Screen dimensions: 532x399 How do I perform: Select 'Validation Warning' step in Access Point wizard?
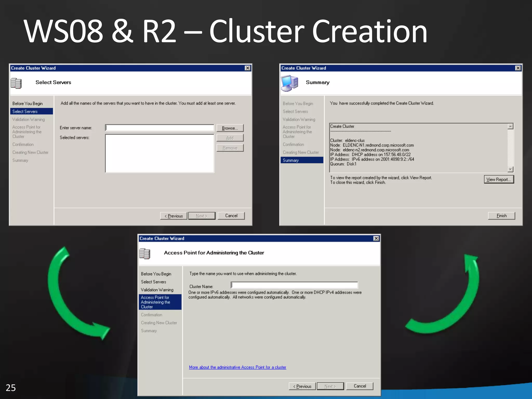tap(157, 290)
